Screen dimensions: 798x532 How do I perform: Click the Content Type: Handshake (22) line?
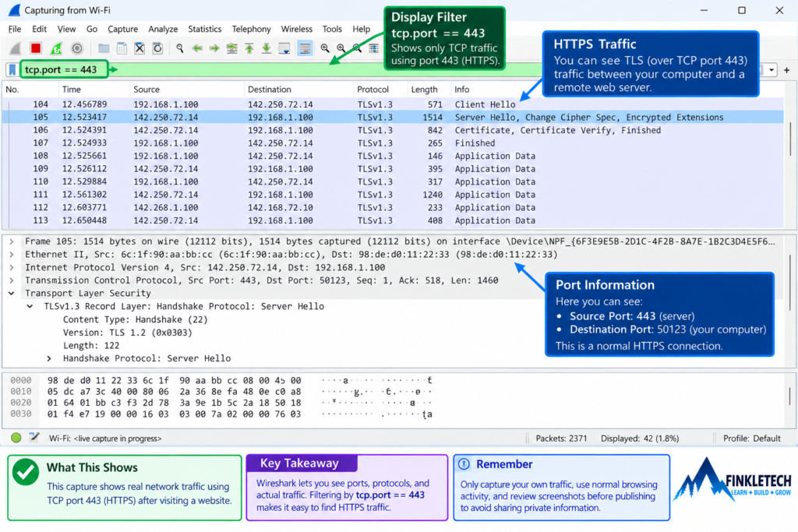(135, 320)
